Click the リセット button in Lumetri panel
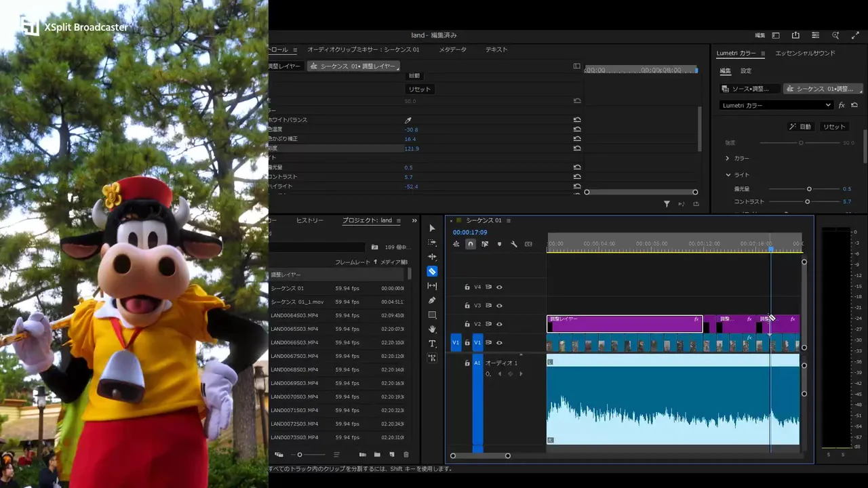 [834, 127]
